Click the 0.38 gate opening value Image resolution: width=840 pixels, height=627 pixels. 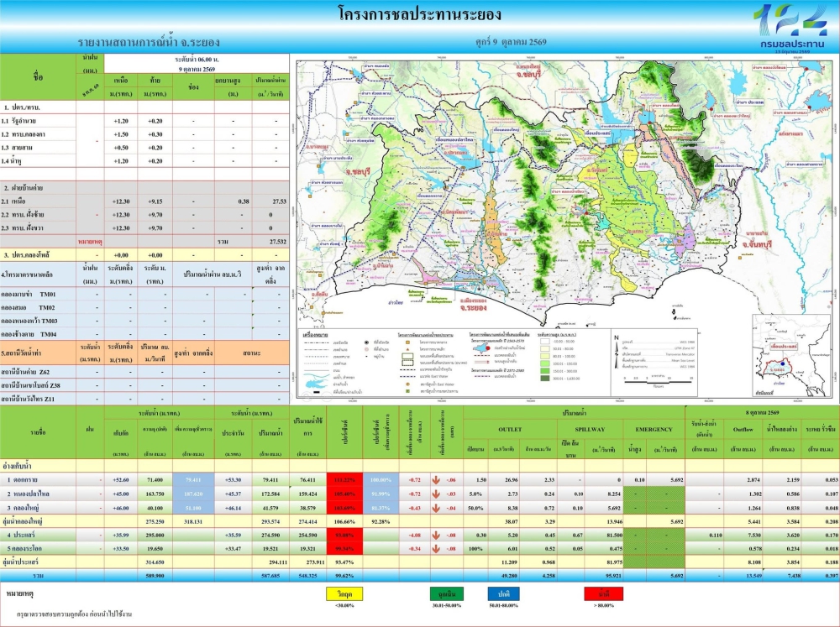pos(244,201)
